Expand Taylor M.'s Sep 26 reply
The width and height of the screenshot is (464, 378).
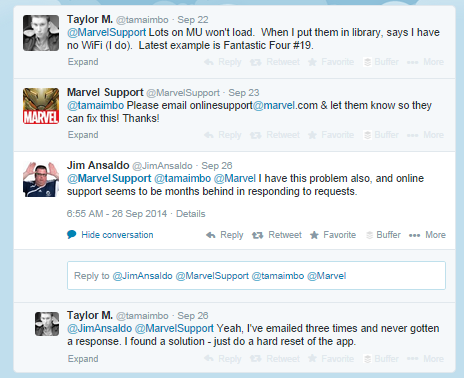pos(83,359)
